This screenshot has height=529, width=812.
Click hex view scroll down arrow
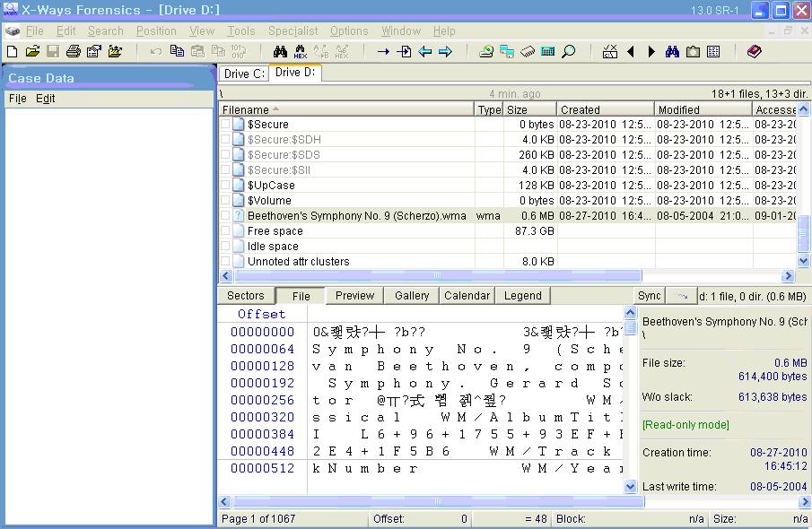[630, 486]
